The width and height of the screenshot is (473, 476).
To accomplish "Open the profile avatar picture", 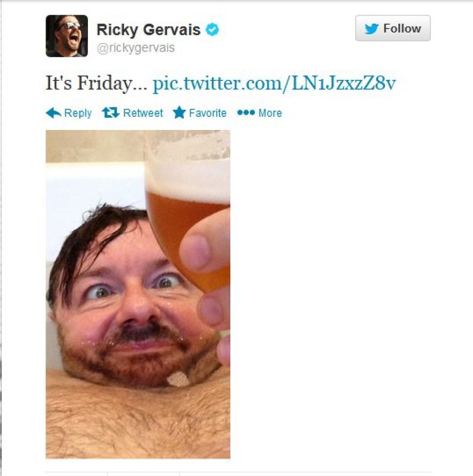I will pyautogui.click(x=67, y=36).
